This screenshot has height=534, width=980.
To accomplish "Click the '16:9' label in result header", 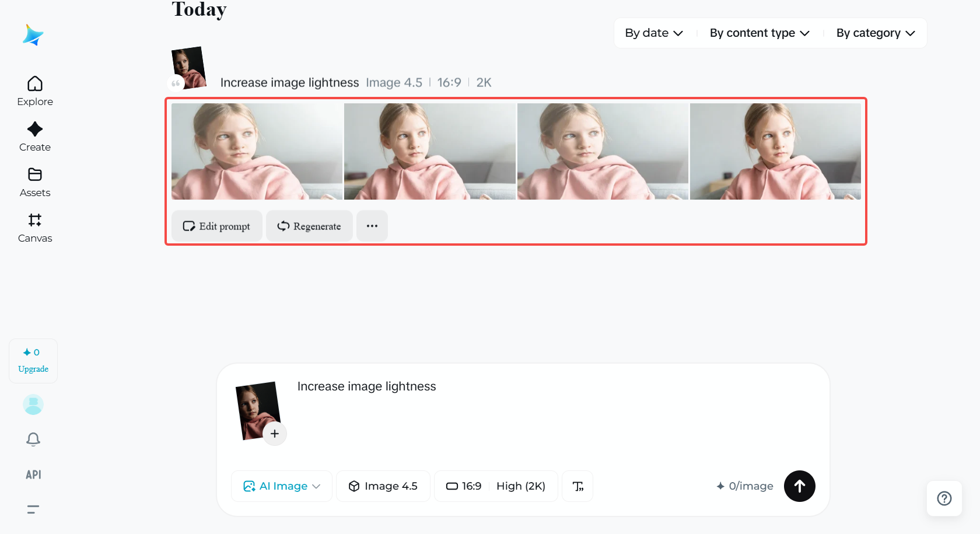I will (x=449, y=83).
